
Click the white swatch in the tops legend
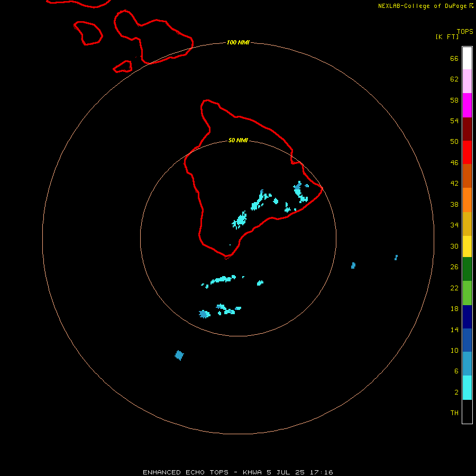(467, 58)
